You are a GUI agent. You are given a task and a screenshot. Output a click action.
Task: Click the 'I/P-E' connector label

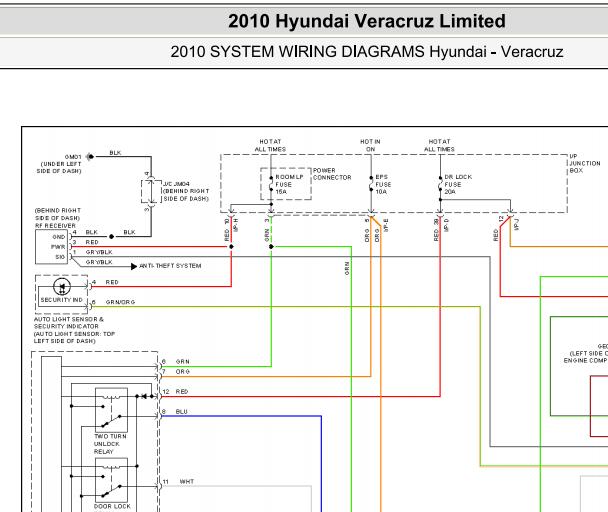[x=385, y=225]
